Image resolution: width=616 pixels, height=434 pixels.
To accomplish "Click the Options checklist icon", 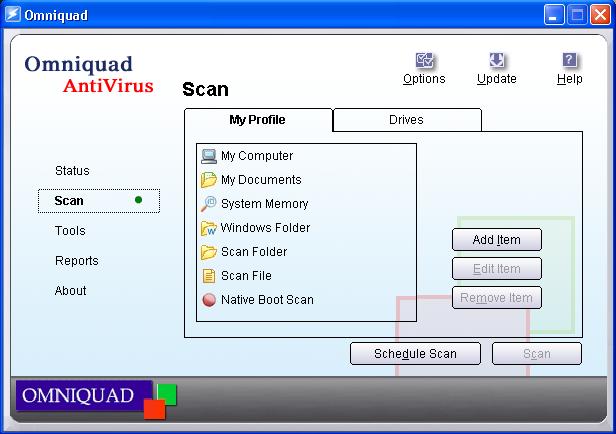I will (x=425, y=60).
